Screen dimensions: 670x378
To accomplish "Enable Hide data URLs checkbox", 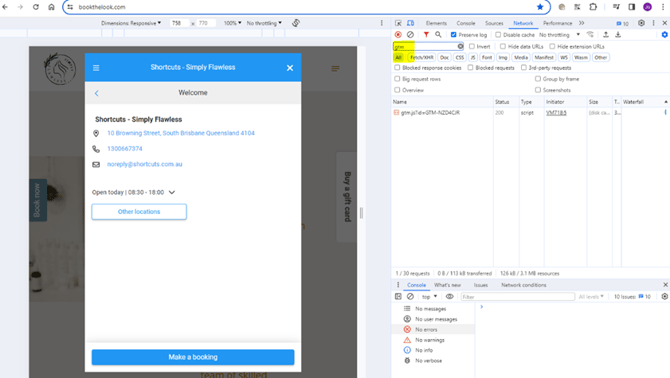I will coord(502,46).
